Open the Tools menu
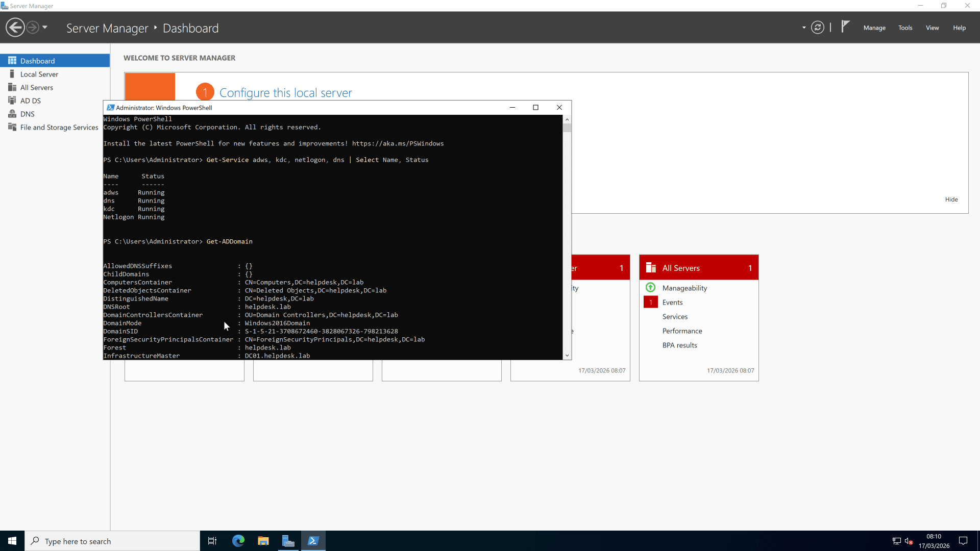980x551 pixels. point(905,28)
